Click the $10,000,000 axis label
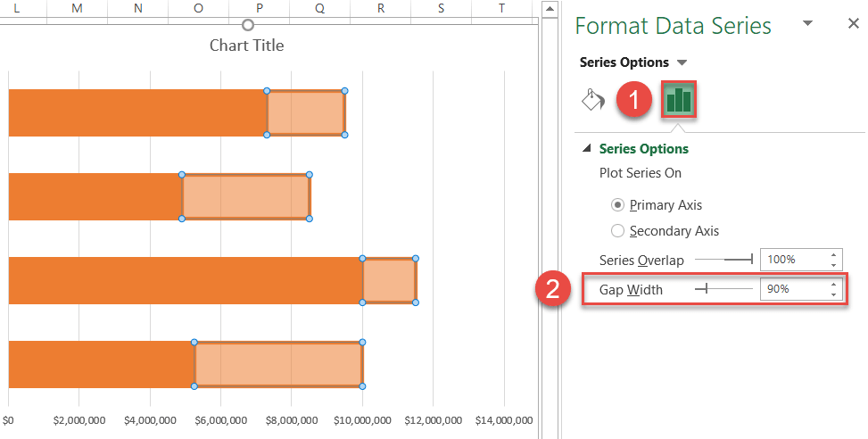Image resolution: width=868 pixels, height=439 pixels. pyautogui.click(x=362, y=421)
